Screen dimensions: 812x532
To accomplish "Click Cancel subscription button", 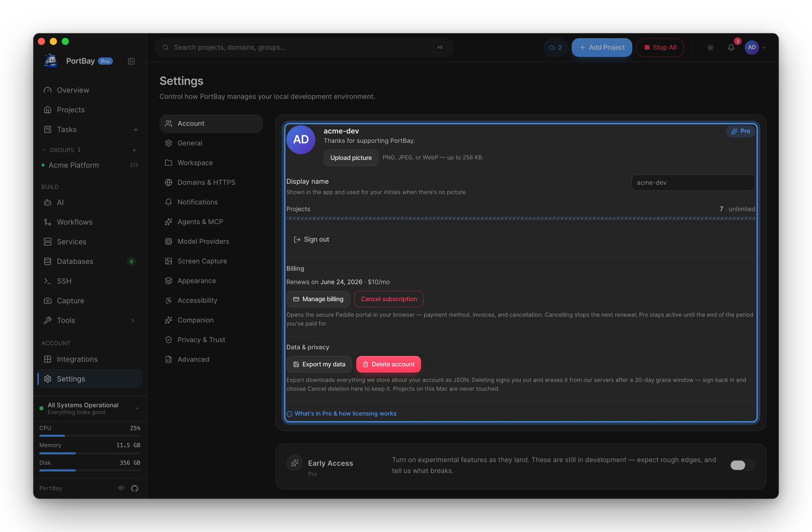I will click(389, 299).
